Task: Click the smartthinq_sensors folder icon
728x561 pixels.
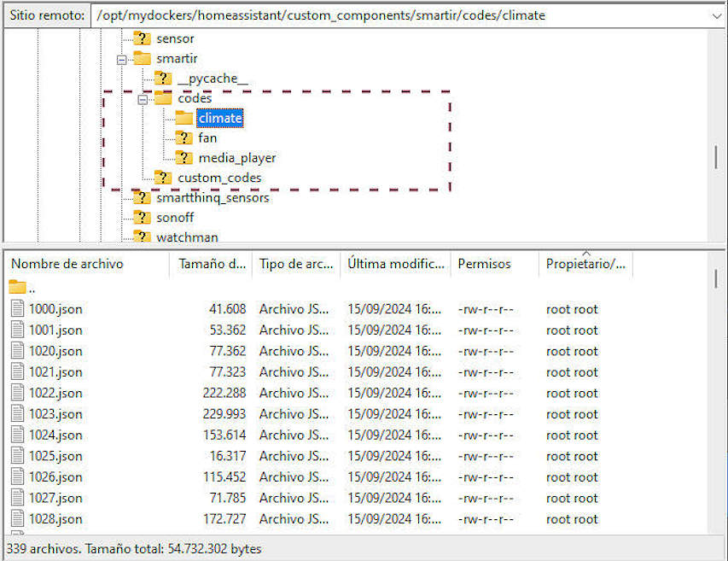Action: 142,197
